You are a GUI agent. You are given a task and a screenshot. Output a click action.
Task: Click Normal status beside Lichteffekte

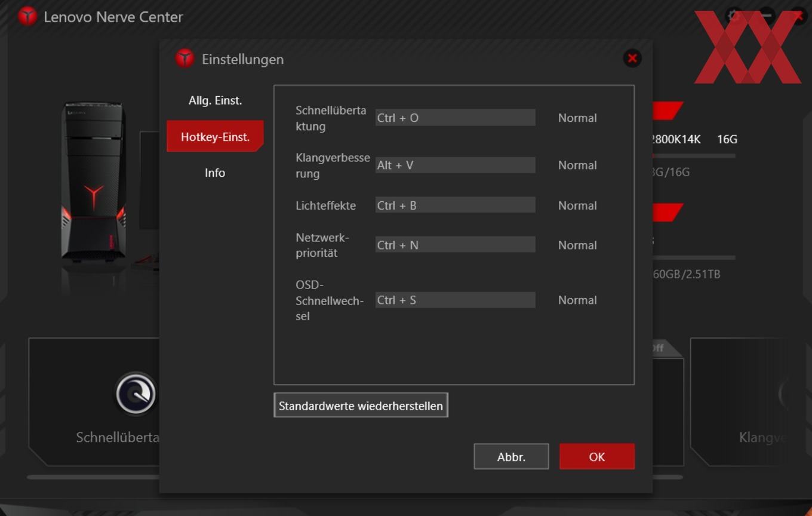pyautogui.click(x=577, y=205)
